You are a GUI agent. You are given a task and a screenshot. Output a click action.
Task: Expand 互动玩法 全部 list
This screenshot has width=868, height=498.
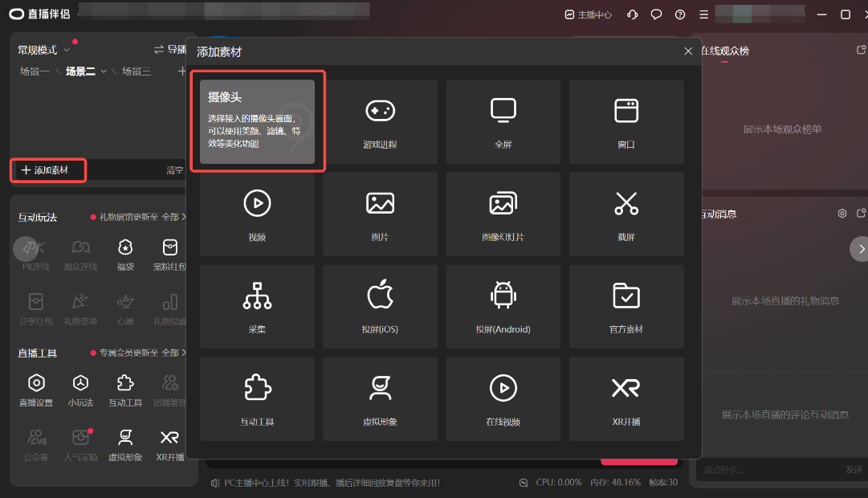tap(174, 217)
